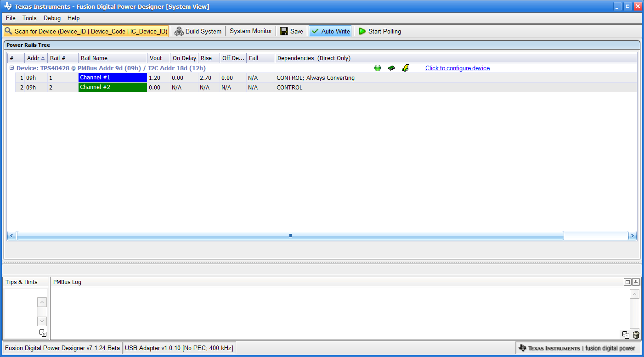Copy the PMBus Log using the copy icon
Screen dimensions: 644x357
coord(626,335)
